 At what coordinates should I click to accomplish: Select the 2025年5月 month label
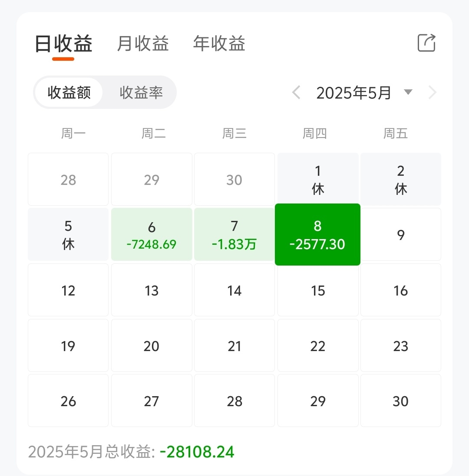tap(353, 92)
